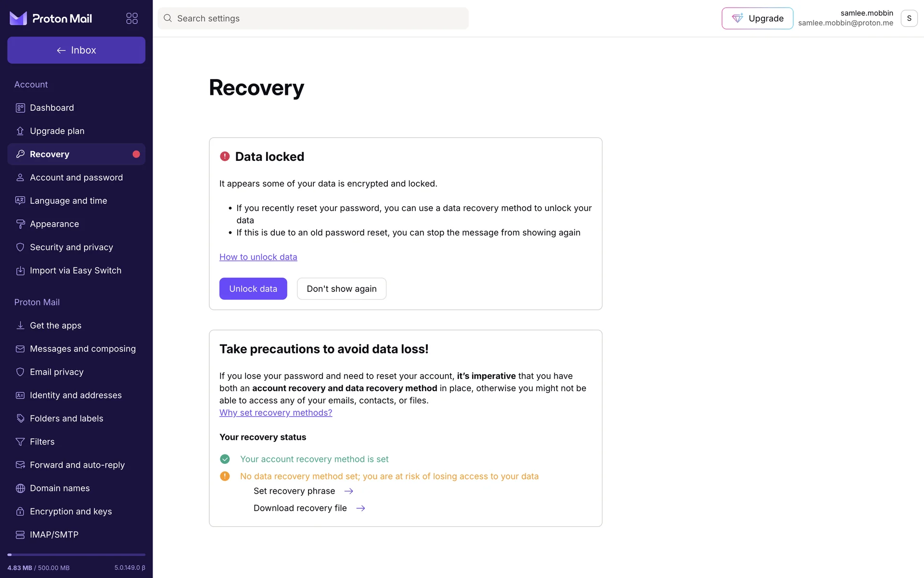Click the Filters funnel icon
The image size is (924, 578).
[20, 442]
